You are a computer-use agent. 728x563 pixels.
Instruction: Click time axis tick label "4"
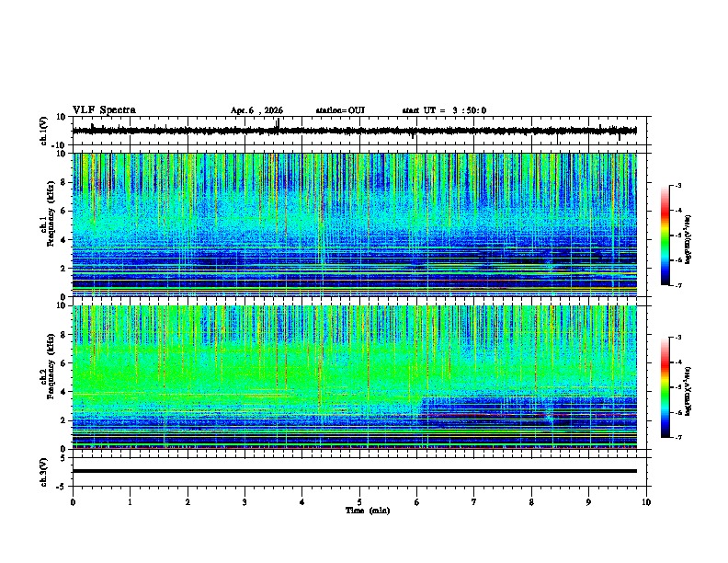[x=302, y=502]
